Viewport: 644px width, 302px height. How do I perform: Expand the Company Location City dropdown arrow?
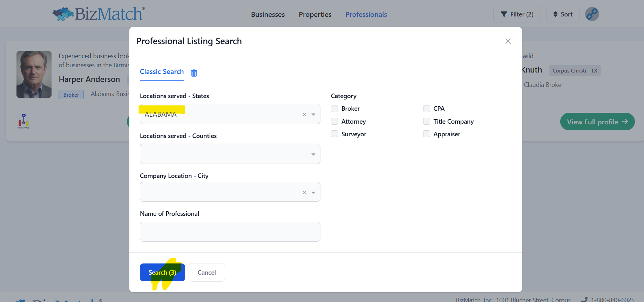point(313,193)
